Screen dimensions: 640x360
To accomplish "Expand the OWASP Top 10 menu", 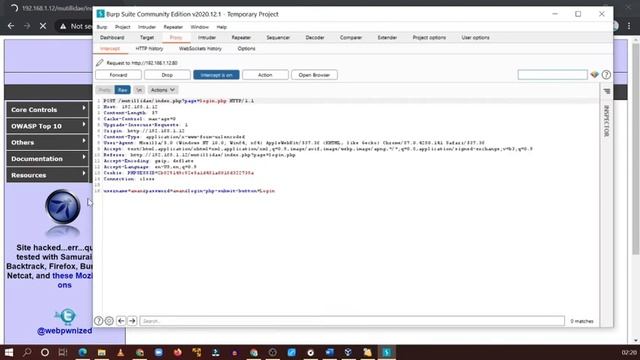I will (x=47, y=126).
